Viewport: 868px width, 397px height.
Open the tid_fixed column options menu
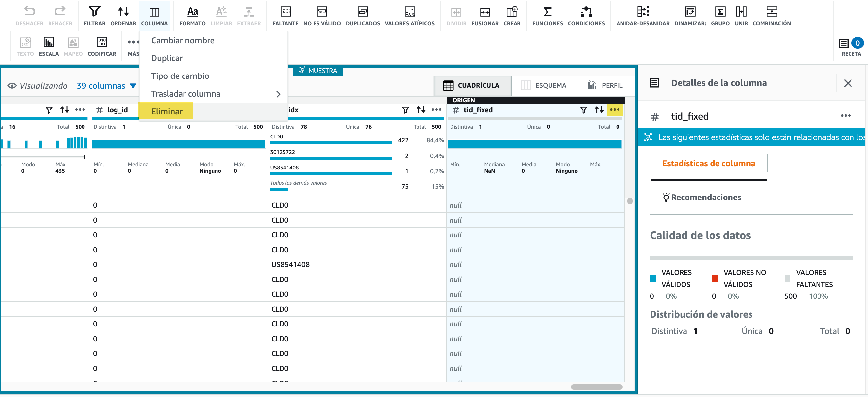(614, 110)
